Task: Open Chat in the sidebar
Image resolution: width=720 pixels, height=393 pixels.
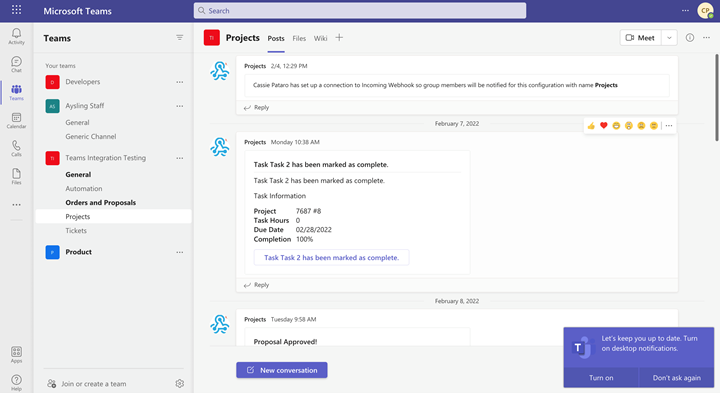Action: point(17,64)
